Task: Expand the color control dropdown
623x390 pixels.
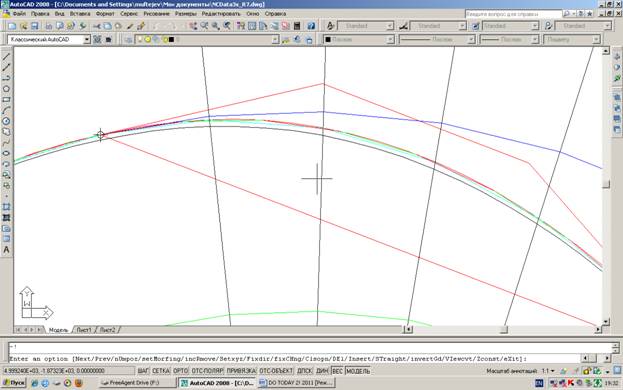Action: pyautogui.click(x=390, y=40)
